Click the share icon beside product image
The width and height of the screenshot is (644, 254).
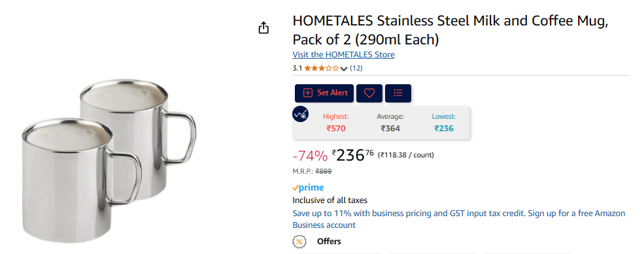pos(263,28)
